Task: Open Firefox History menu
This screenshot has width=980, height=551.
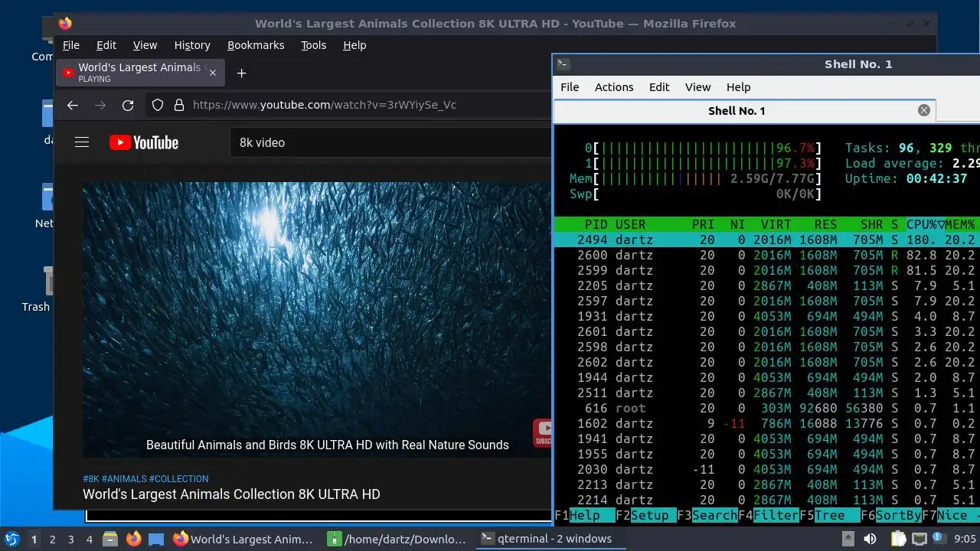Action: [x=192, y=45]
